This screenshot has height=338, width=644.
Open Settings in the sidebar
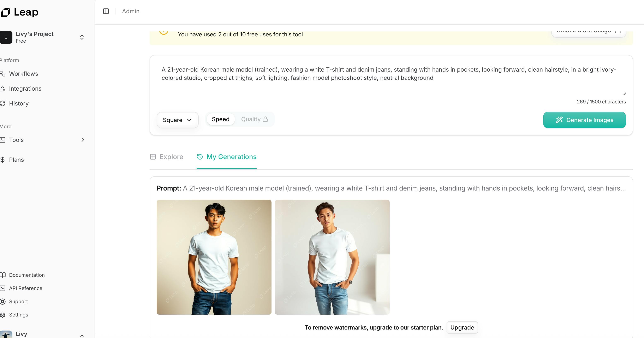coord(18,315)
